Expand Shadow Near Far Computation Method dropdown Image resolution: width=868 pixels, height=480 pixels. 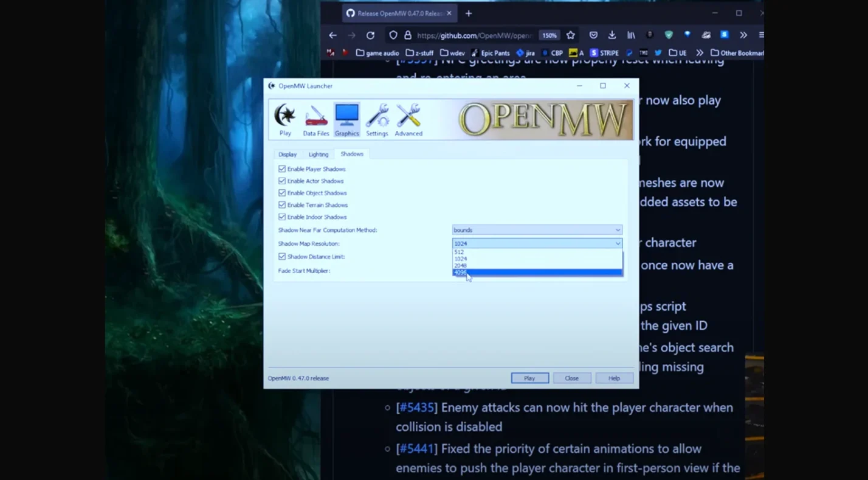537,230
